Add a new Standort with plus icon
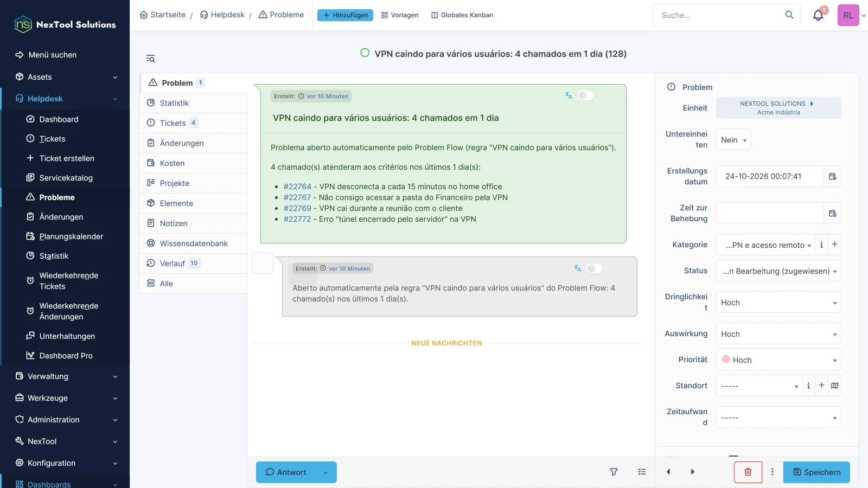 [821, 386]
